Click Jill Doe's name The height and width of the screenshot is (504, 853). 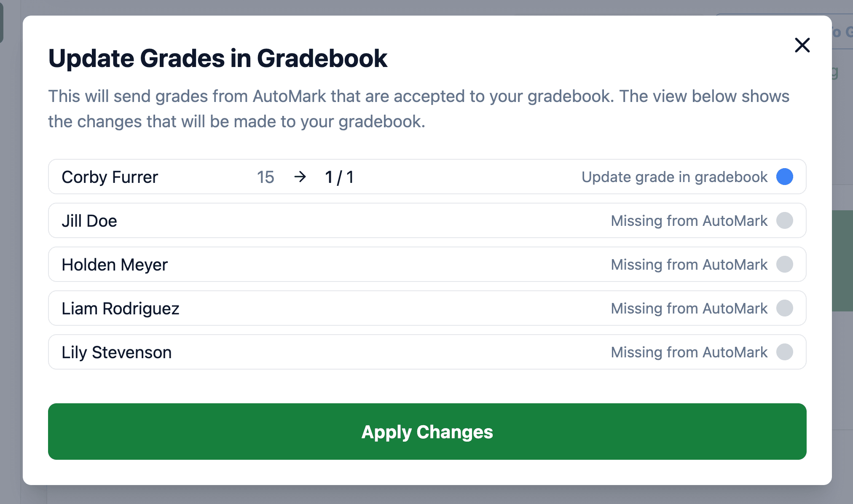tap(89, 220)
